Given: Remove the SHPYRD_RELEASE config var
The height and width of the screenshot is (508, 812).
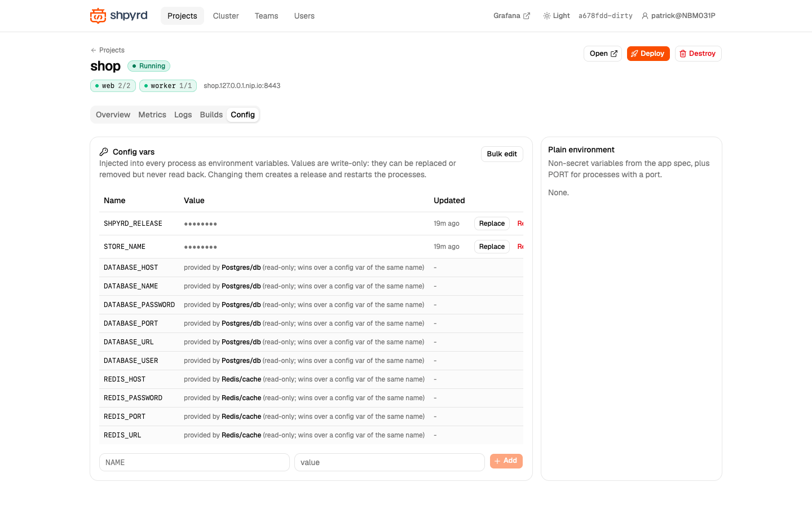Looking at the screenshot, I should tap(520, 224).
